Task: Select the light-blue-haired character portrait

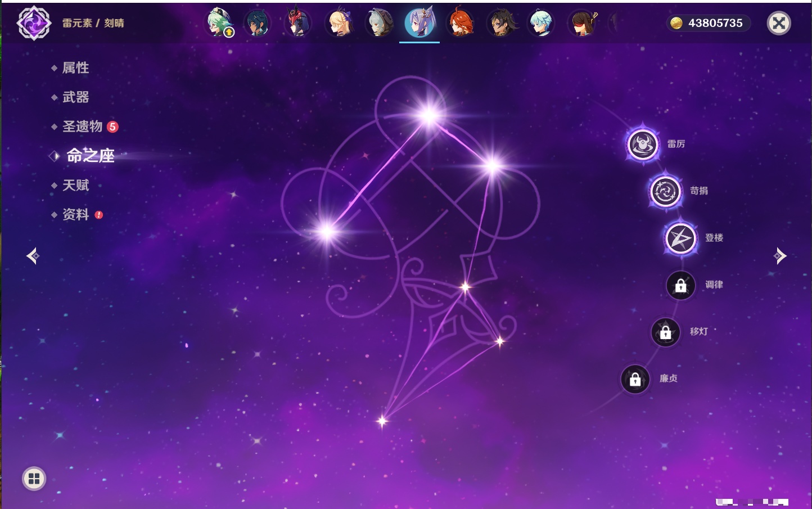Action: [x=542, y=23]
